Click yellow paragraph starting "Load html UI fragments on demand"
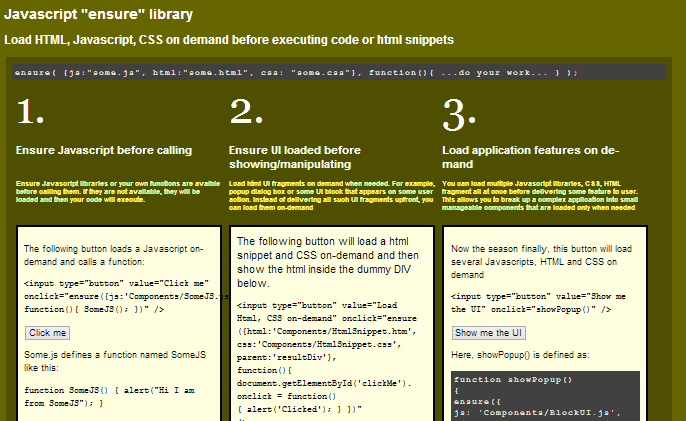 coord(332,196)
